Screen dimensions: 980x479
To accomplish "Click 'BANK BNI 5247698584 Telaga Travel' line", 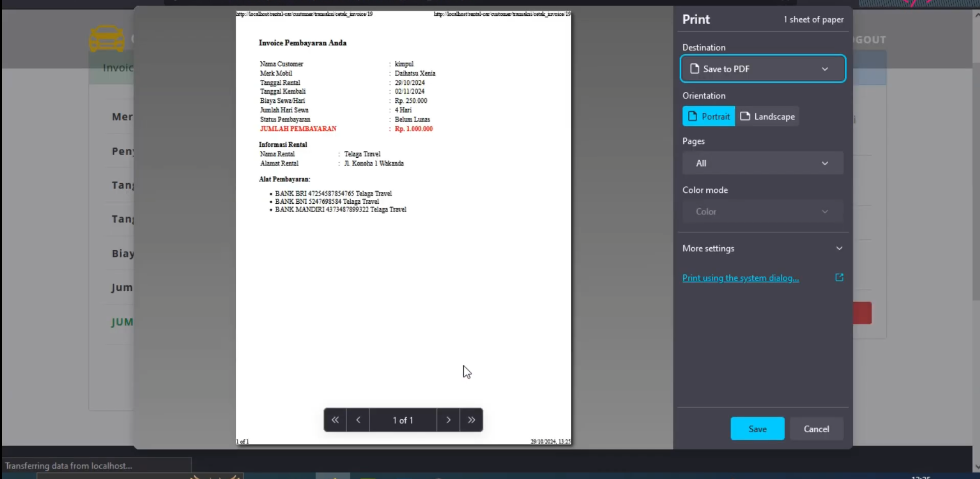I will point(327,201).
